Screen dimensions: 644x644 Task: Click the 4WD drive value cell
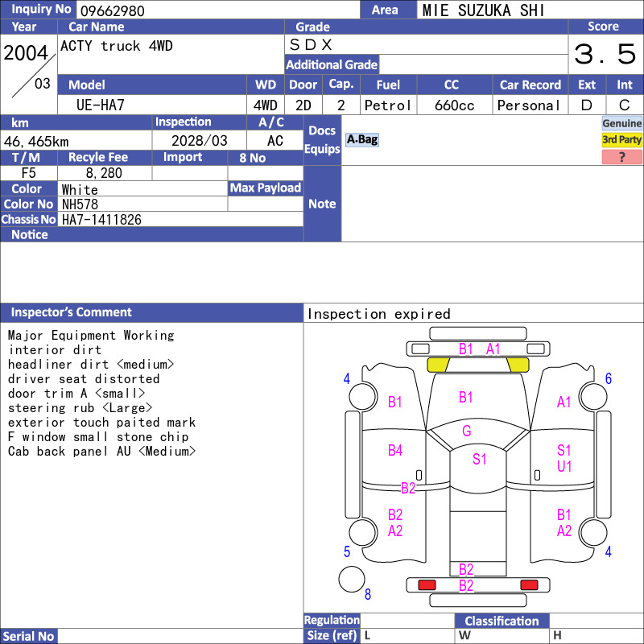(x=266, y=105)
